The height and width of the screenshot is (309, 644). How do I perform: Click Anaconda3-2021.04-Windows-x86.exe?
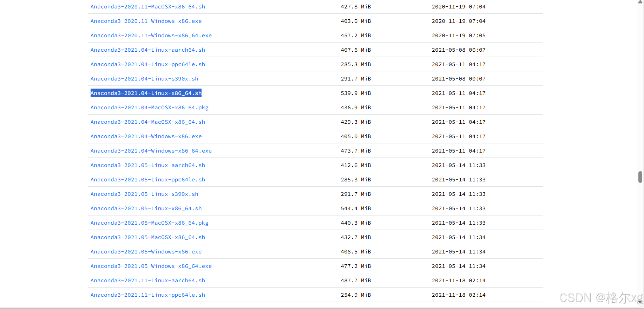coord(146,136)
